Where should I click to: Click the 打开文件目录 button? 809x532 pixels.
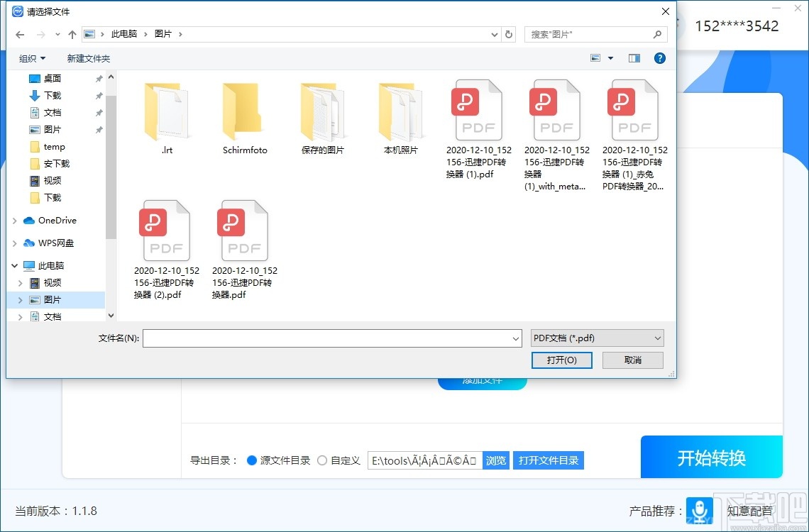tap(548, 460)
